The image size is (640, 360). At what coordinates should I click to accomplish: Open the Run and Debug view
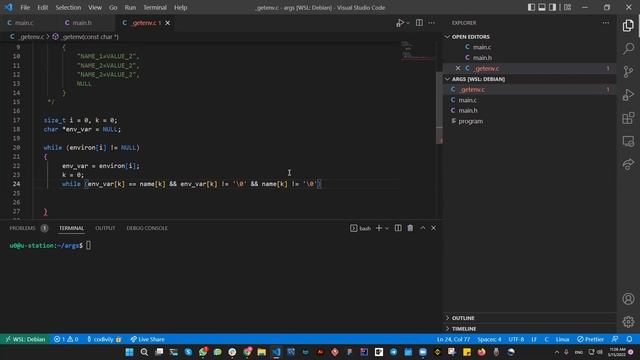pyautogui.click(x=628, y=95)
